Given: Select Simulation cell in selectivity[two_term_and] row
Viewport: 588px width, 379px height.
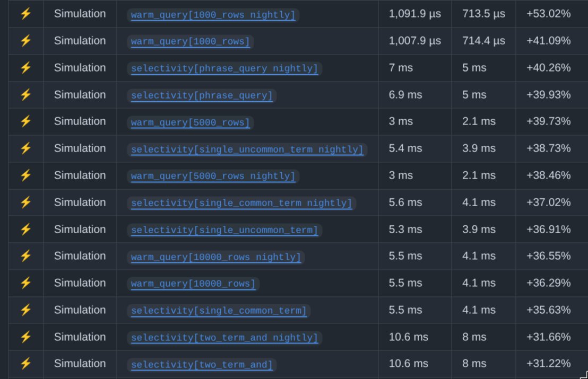Looking at the screenshot, I should [80, 364].
